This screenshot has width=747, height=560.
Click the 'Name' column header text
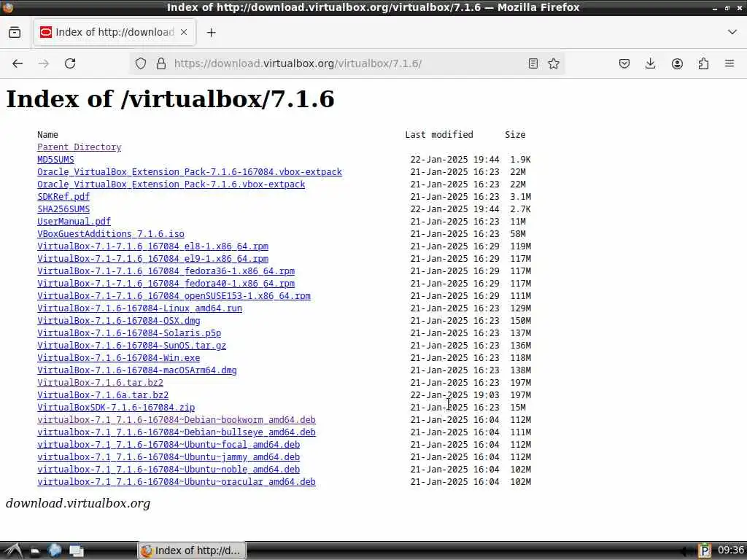pyautogui.click(x=47, y=135)
